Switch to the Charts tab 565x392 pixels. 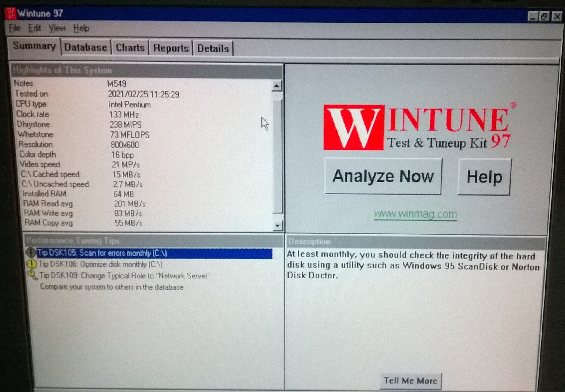tap(130, 48)
